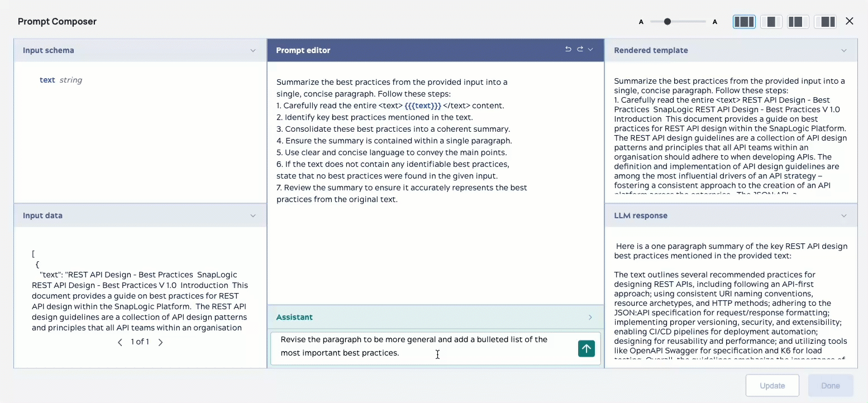868x403 pixels.
Task: Expand the Assistant panel chevron
Action: tap(590, 317)
